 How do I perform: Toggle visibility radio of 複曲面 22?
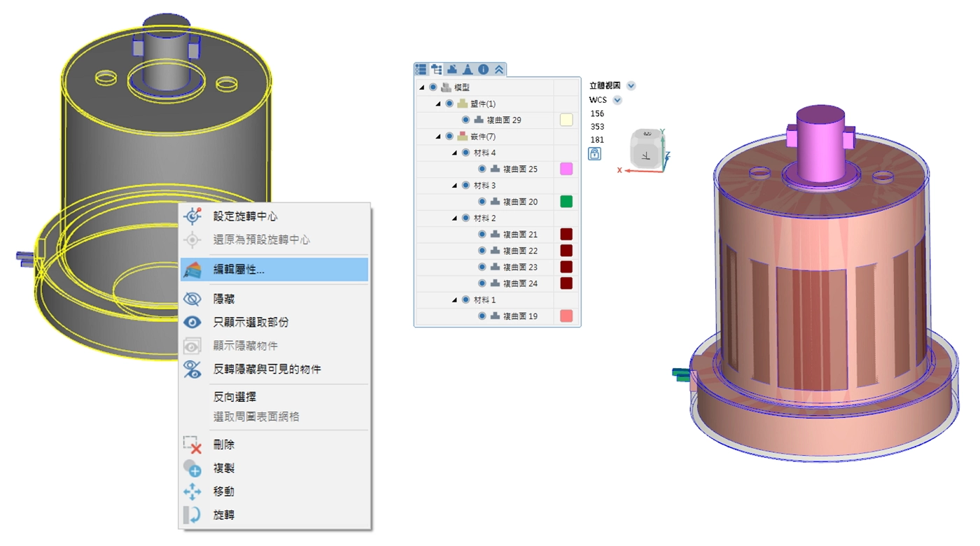coord(482,251)
